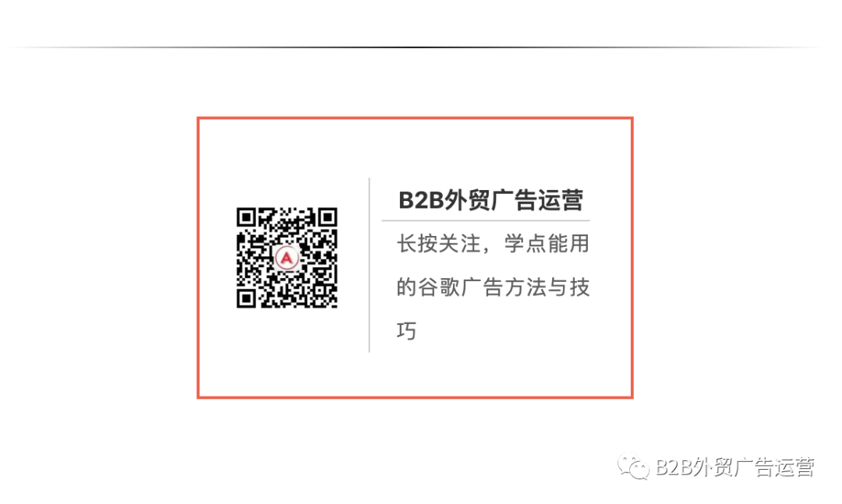Screen dimensions: 842x504
Task: Click the thin underline below the card title
Action: (x=486, y=220)
